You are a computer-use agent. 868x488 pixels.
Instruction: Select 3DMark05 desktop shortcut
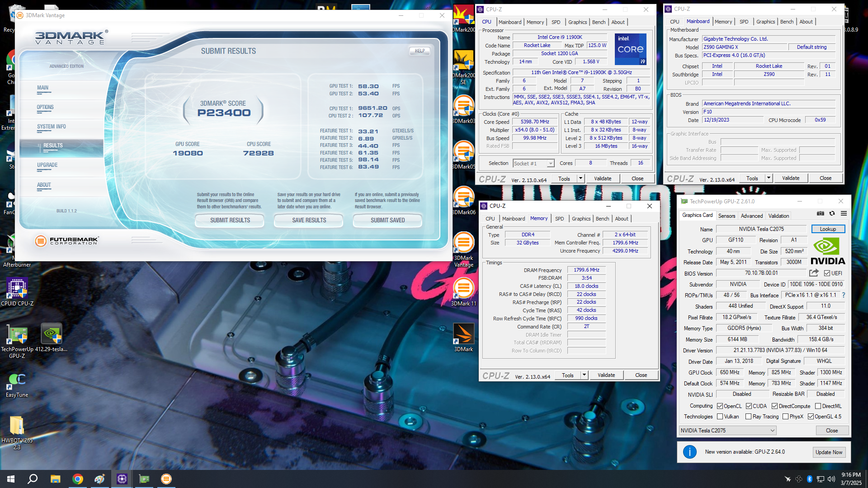click(x=464, y=155)
